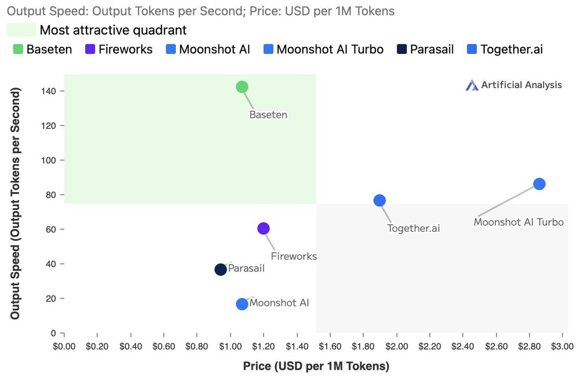Select the green Baseten data point

coord(242,87)
